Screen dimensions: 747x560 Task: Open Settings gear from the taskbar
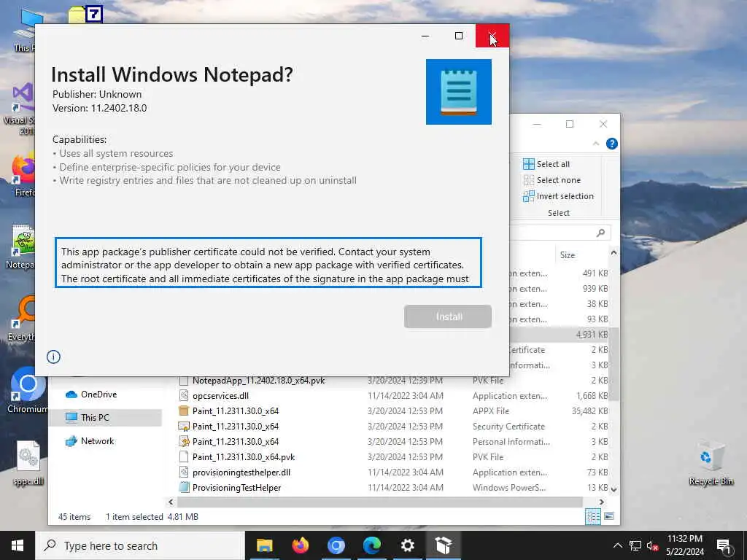click(x=407, y=545)
